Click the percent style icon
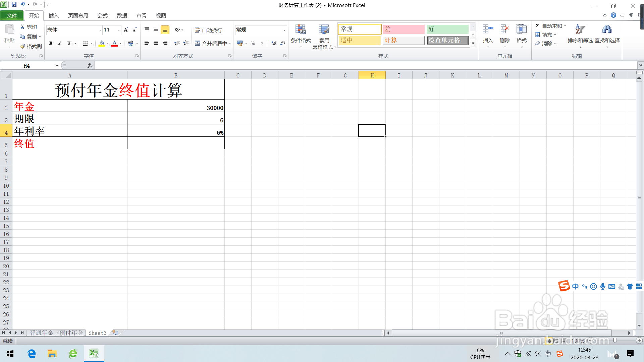The image size is (644, 362). [253, 43]
